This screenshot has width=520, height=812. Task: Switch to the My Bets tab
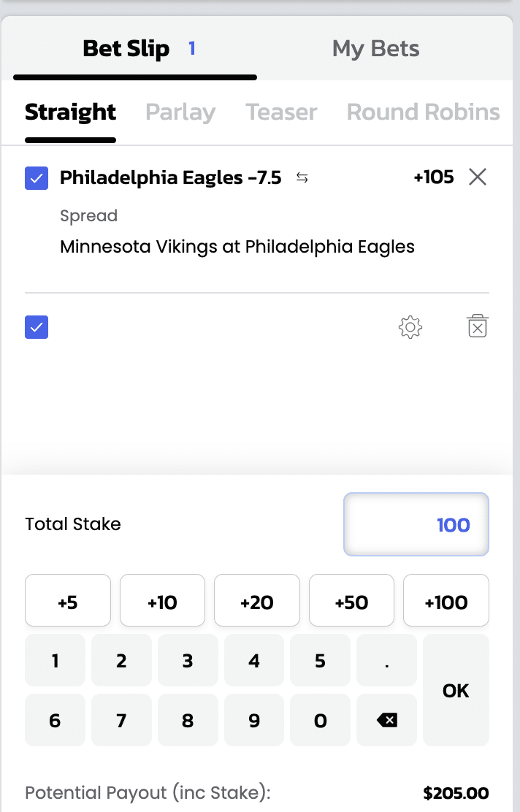pyautogui.click(x=375, y=49)
